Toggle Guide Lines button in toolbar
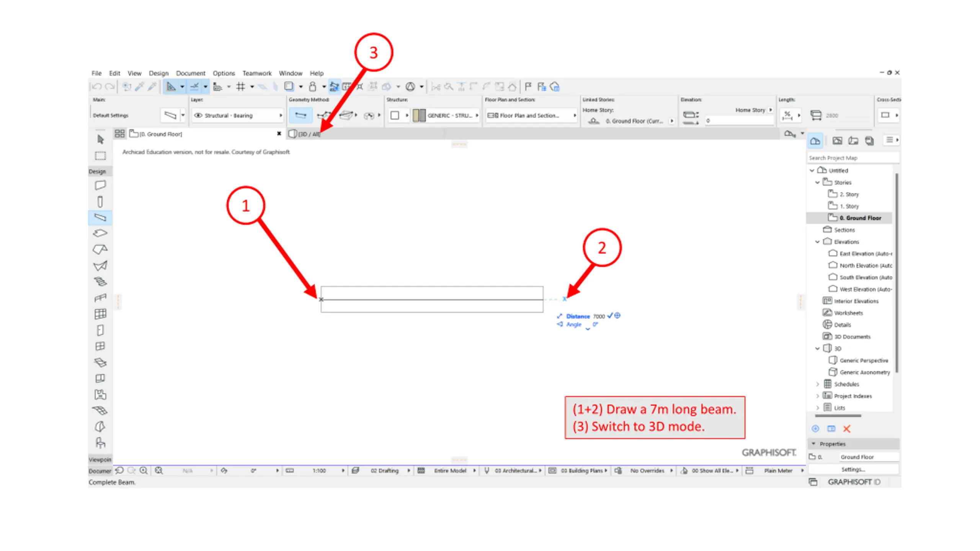The image size is (980, 551). coord(171,87)
